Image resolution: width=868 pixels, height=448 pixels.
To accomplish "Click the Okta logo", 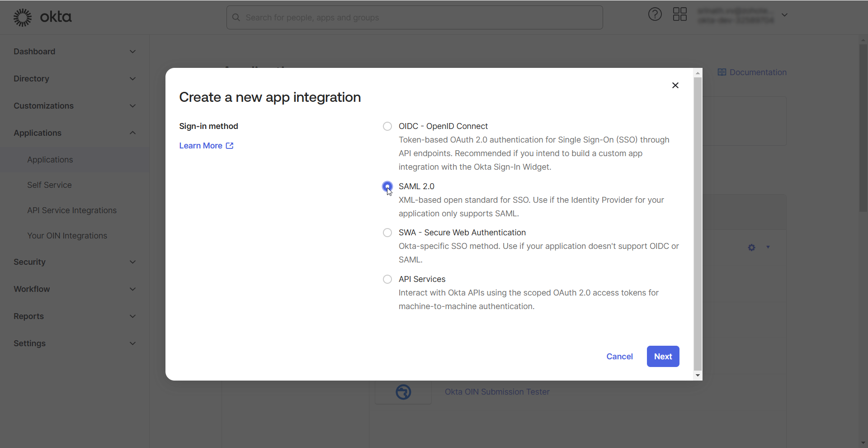I will point(43,17).
